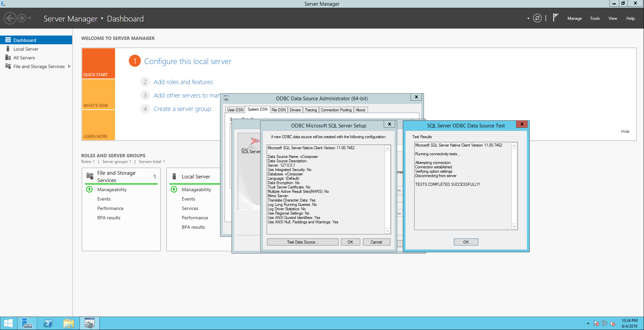Screen dimensions: 644x330
Task: Open navigation history dropdown arrow
Action: [30, 18]
